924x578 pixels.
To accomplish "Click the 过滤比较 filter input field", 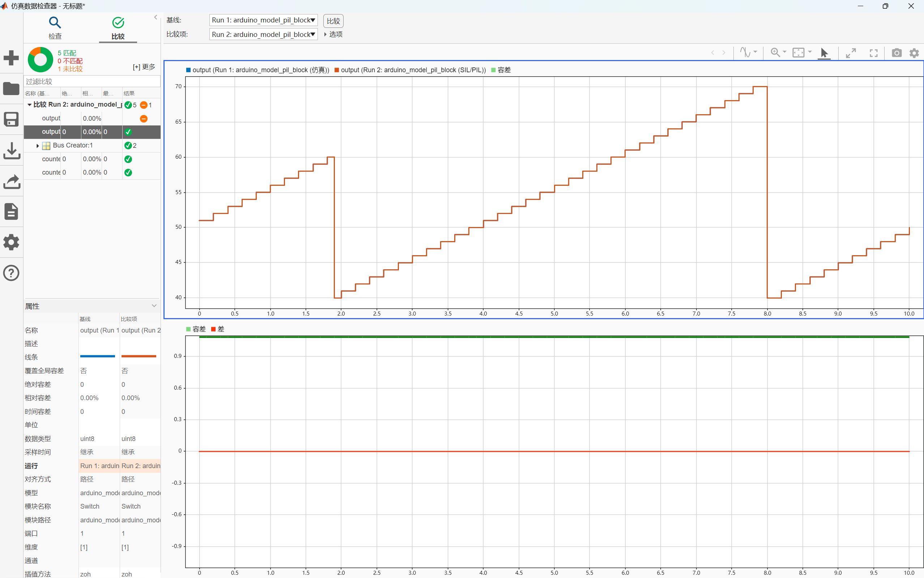I will click(x=92, y=81).
